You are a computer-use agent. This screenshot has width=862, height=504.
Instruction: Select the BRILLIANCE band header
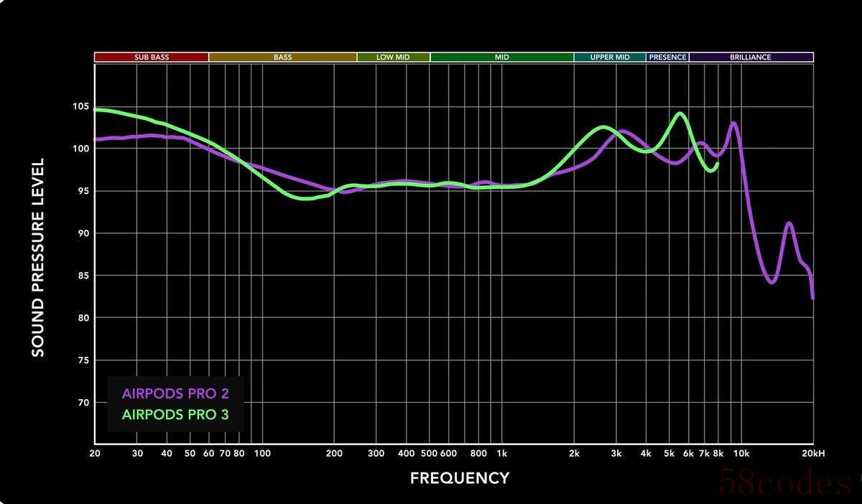click(751, 57)
